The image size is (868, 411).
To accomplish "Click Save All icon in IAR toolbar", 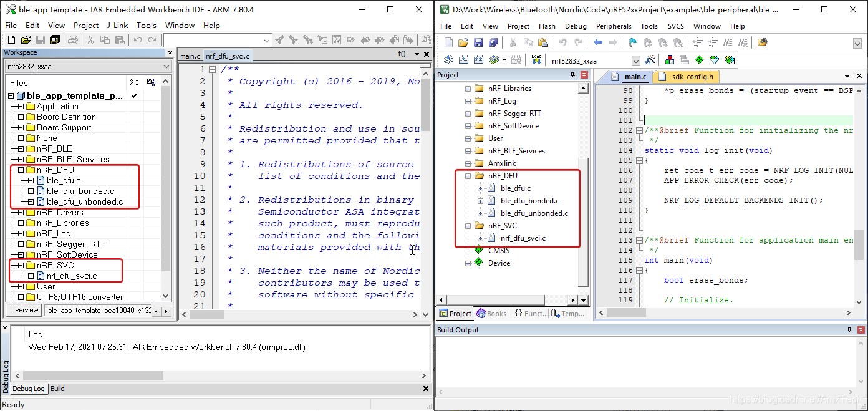I will pyautogui.click(x=55, y=40).
